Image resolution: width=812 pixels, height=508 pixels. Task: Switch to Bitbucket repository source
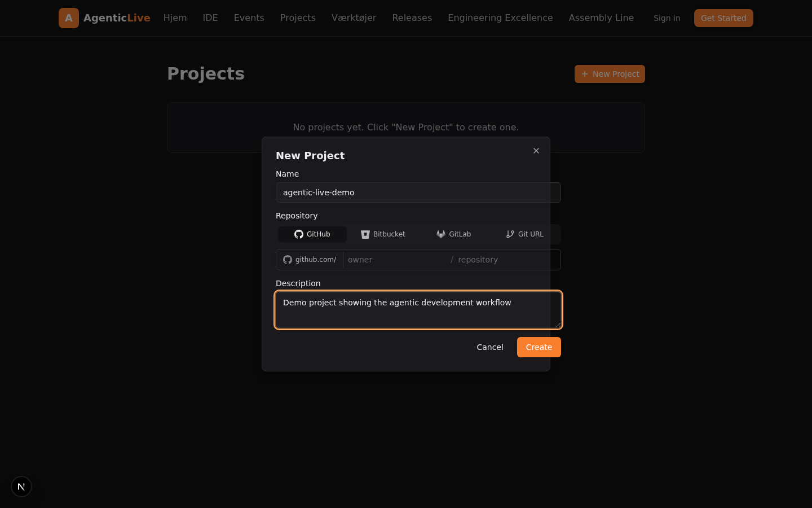coord(383,234)
